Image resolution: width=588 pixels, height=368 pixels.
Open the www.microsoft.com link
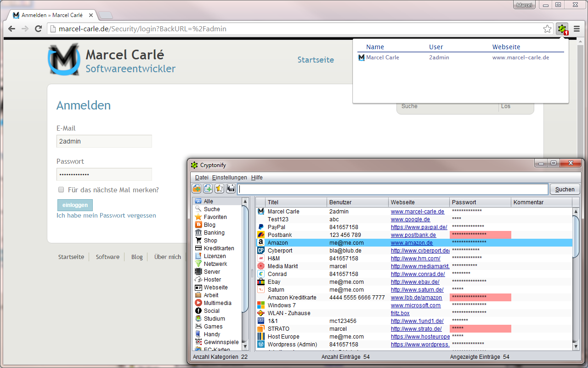coord(416,305)
